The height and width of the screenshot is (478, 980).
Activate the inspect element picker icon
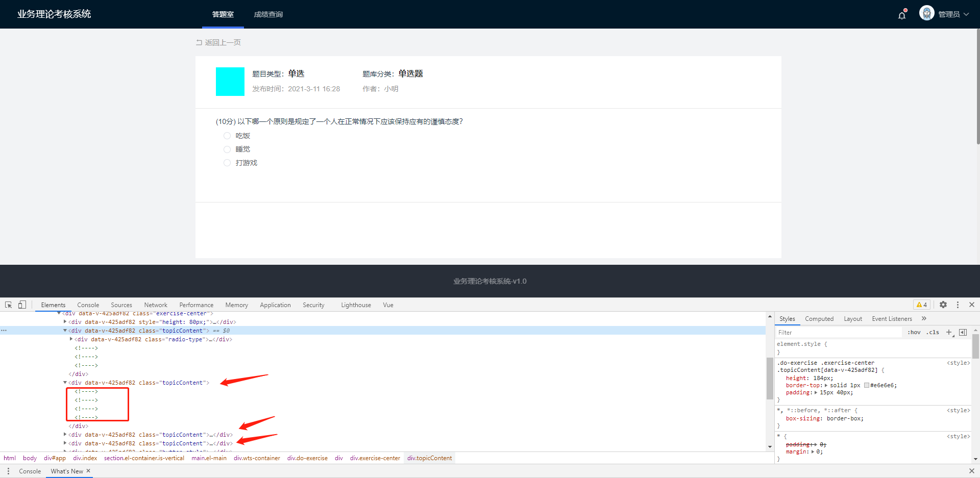pyautogui.click(x=9, y=305)
